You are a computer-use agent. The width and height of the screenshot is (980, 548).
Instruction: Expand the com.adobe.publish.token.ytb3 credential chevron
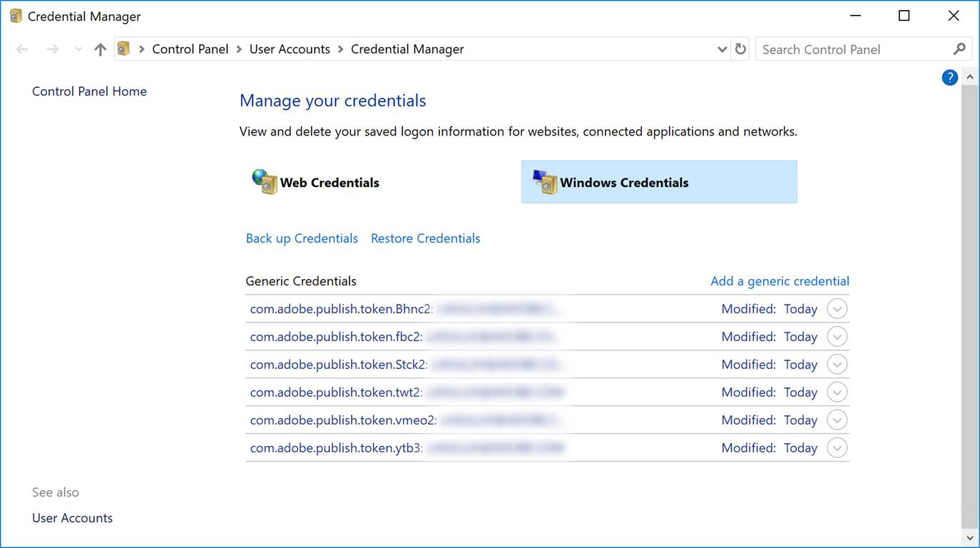pyautogui.click(x=837, y=448)
